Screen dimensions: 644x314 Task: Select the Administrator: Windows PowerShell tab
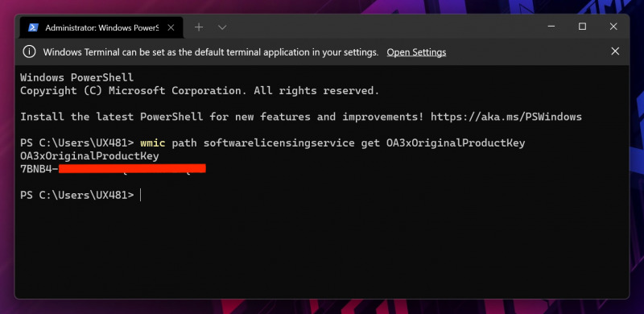pos(101,27)
